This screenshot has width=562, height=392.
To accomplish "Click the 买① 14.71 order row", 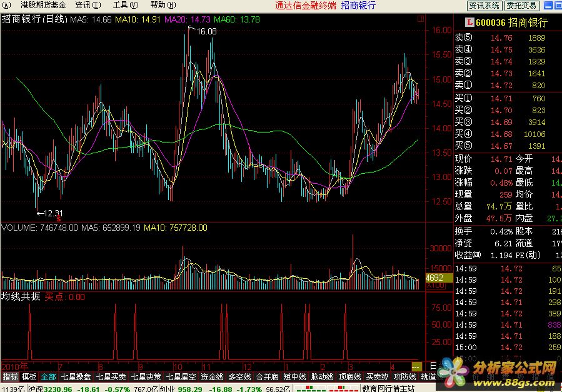I will pos(500,98).
